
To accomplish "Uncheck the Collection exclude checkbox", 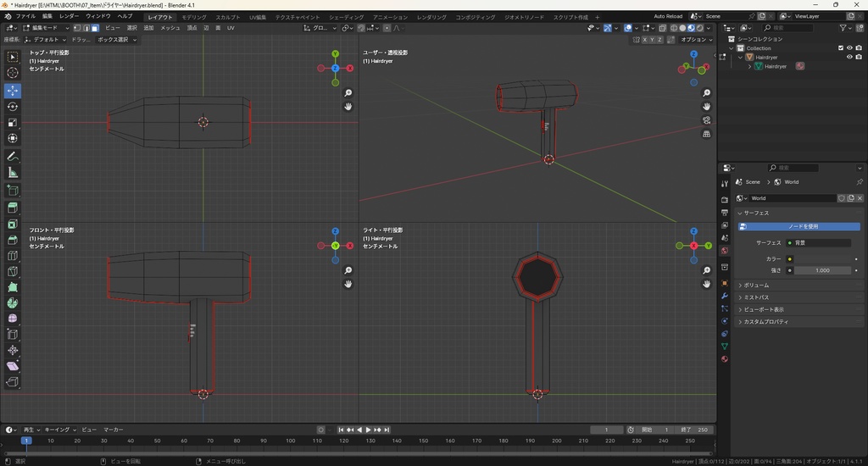I will coord(841,48).
